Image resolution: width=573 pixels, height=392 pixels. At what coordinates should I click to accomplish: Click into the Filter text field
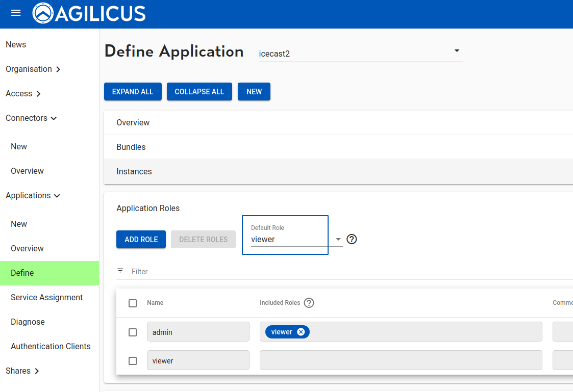click(347, 272)
